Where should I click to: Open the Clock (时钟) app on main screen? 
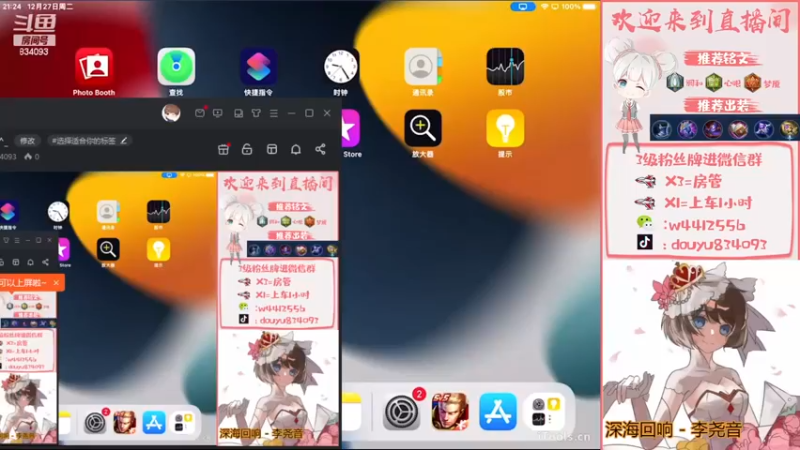coord(341,67)
